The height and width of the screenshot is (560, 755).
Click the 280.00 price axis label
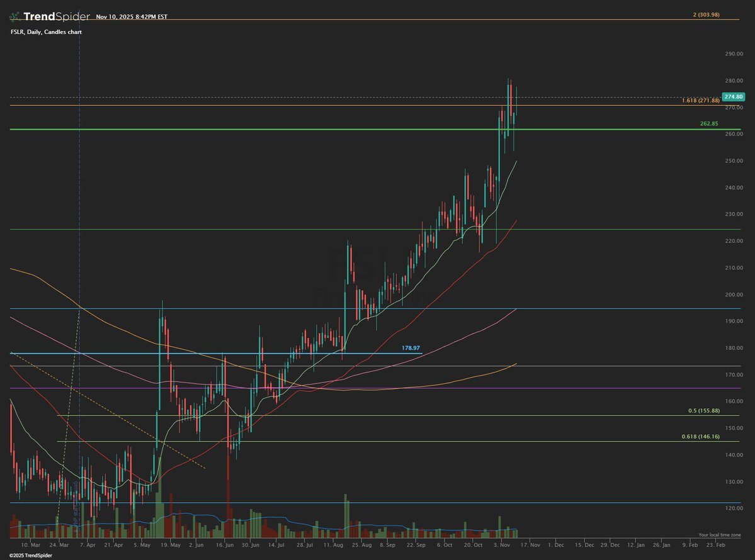(734, 81)
